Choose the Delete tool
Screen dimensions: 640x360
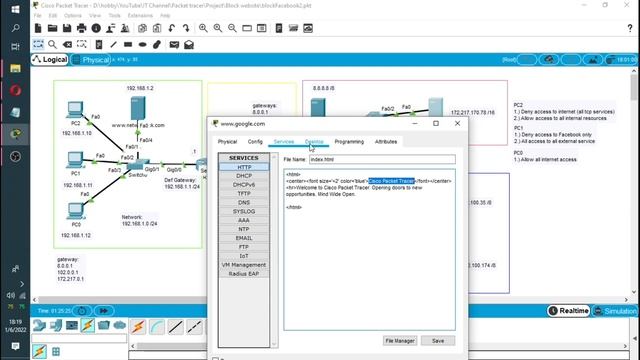(x=67, y=44)
